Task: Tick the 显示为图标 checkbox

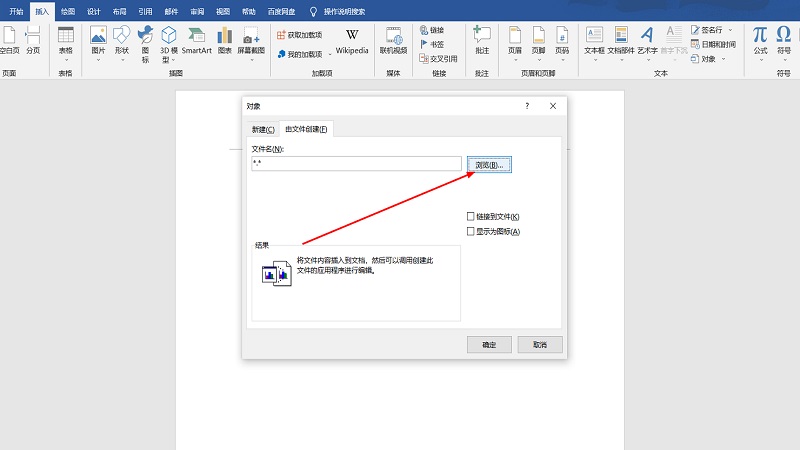Action: point(471,232)
